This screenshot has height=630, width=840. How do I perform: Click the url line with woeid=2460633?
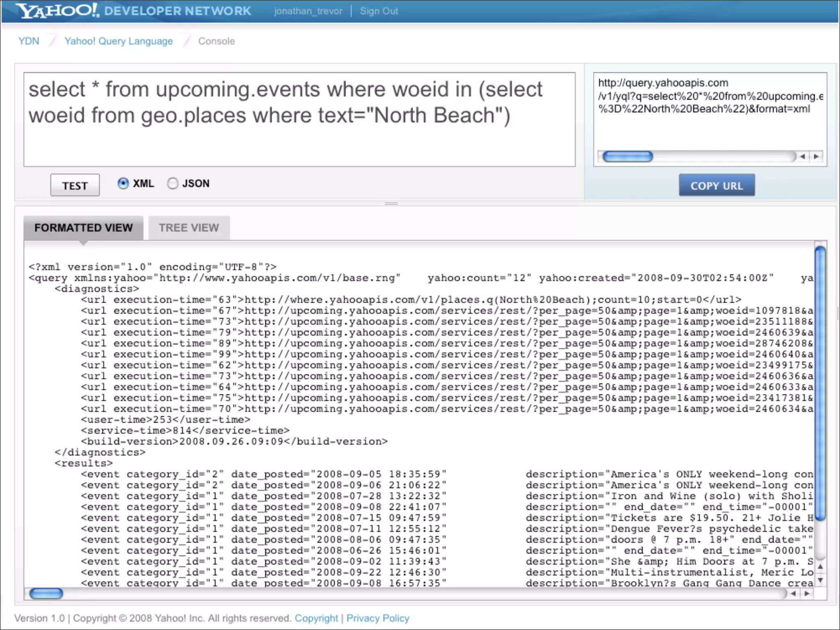point(447,387)
